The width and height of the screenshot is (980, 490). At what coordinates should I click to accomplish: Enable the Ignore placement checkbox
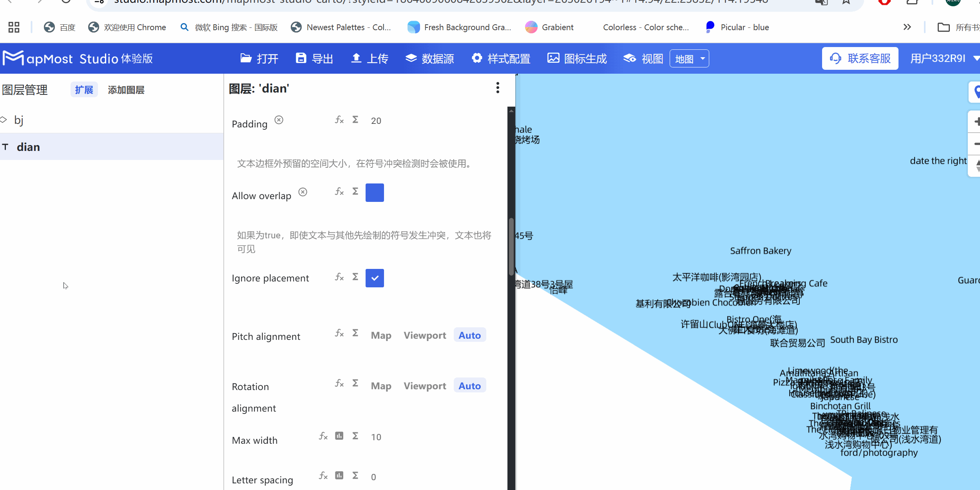pos(375,278)
